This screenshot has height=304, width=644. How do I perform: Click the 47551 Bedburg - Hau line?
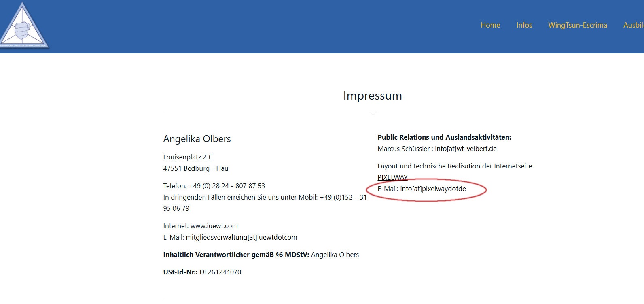click(x=195, y=168)
